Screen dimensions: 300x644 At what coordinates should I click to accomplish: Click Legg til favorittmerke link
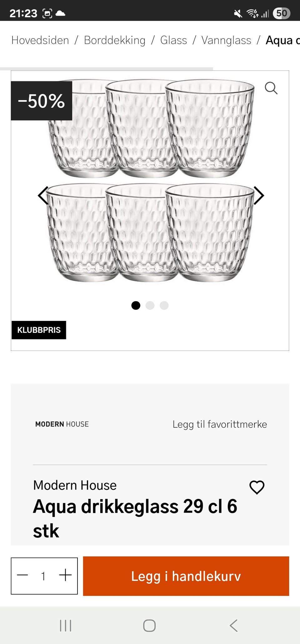(220, 424)
